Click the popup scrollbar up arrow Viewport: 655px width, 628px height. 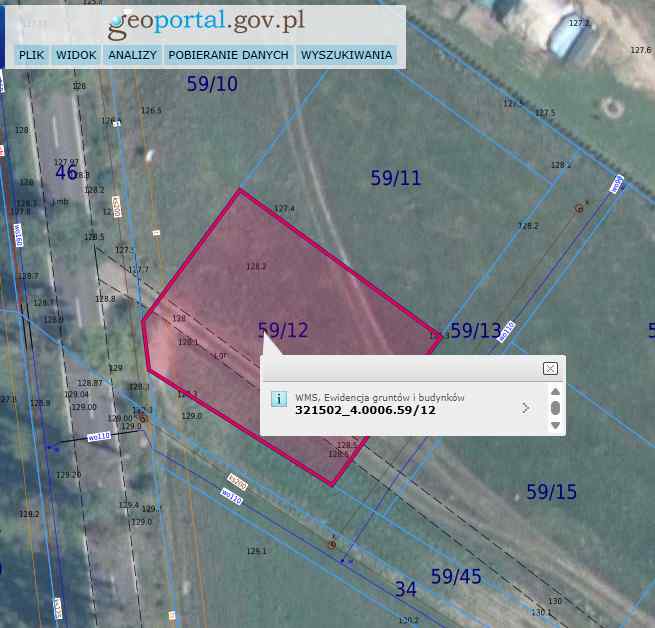click(x=555, y=391)
